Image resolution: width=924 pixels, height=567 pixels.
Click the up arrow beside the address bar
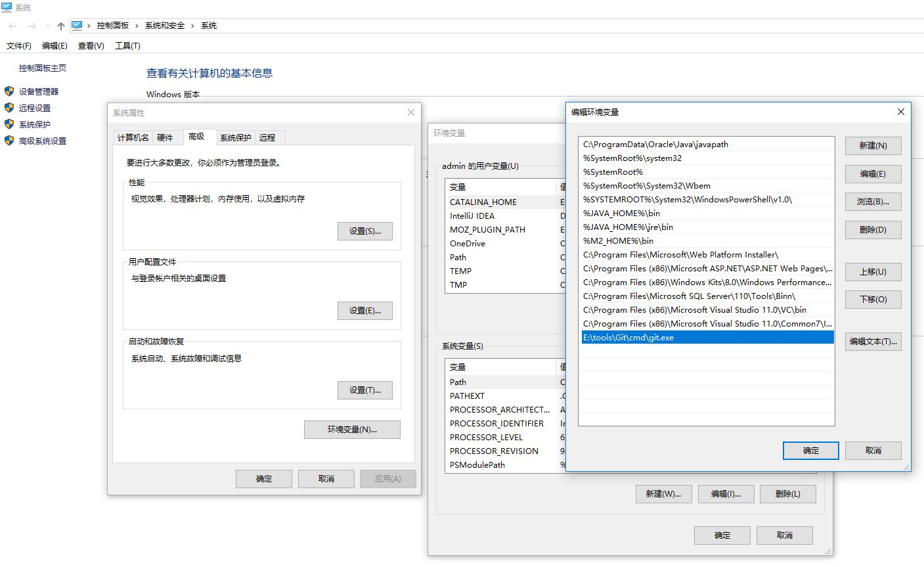[x=60, y=25]
